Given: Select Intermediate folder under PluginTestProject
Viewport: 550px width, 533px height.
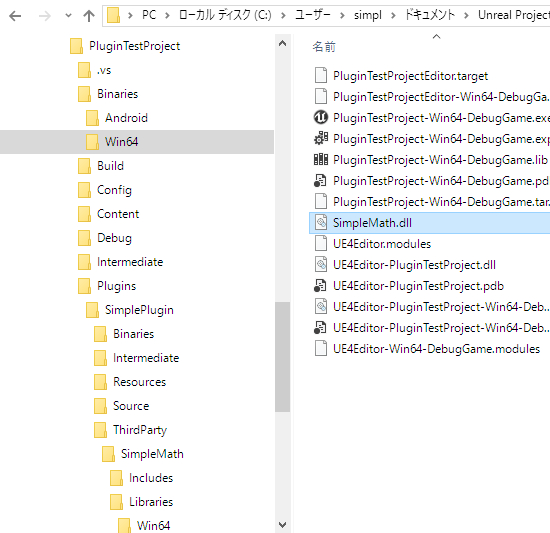Looking at the screenshot, I should pyautogui.click(x=130, y=262).
